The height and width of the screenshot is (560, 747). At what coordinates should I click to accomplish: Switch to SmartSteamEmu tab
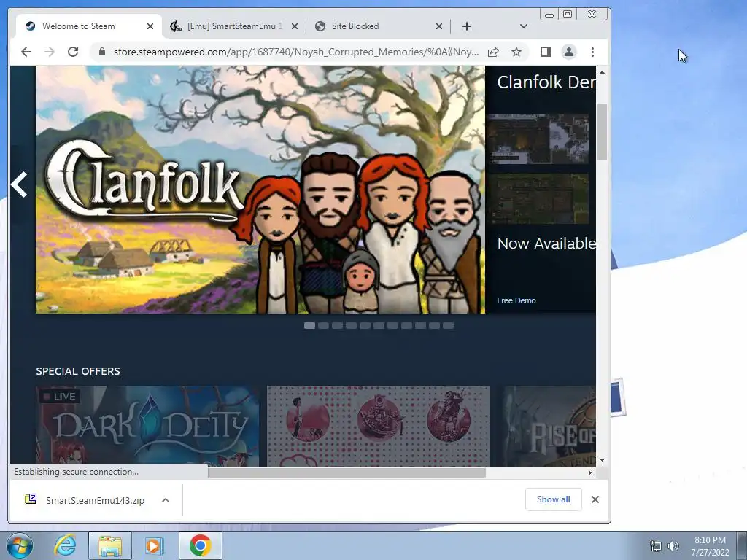click(x=234, y=26)
